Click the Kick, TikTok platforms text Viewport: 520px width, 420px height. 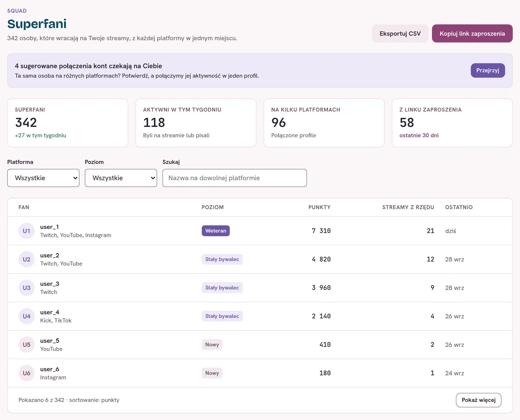coord(56,321)
